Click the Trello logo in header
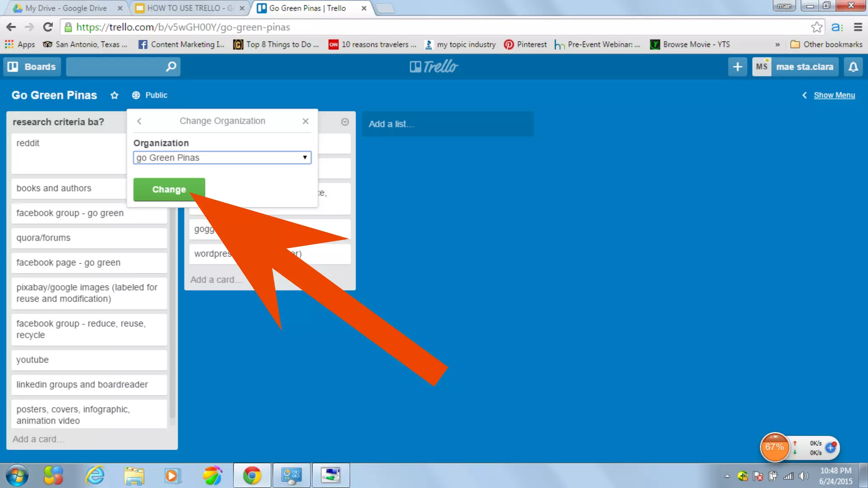This screenshot has width=868, height=488. [434, 67]
